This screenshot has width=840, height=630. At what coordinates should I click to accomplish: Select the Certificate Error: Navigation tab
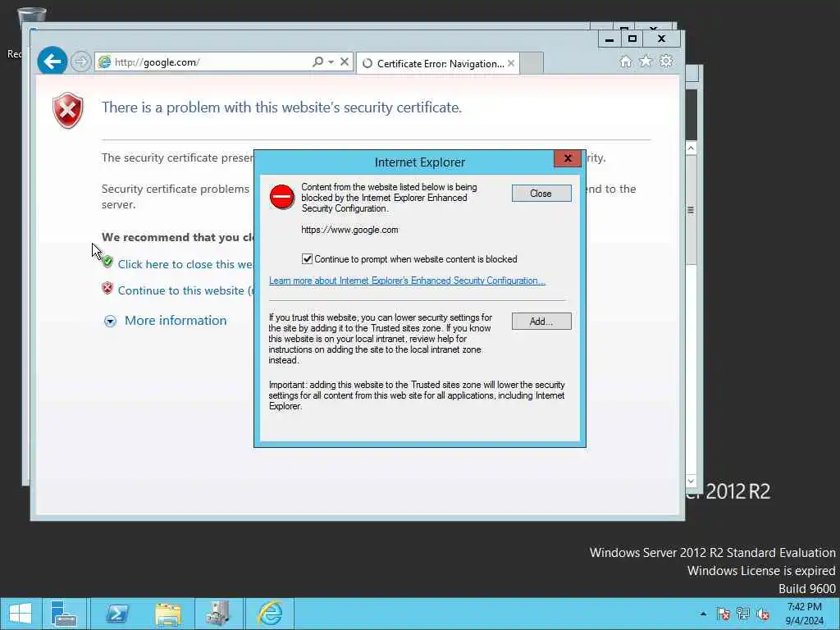436,63
